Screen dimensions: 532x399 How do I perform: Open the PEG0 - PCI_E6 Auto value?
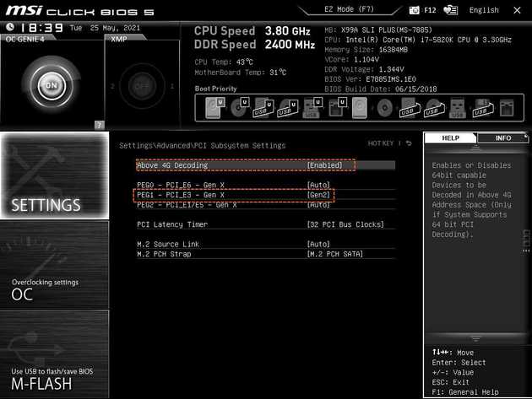pos(318,185)
